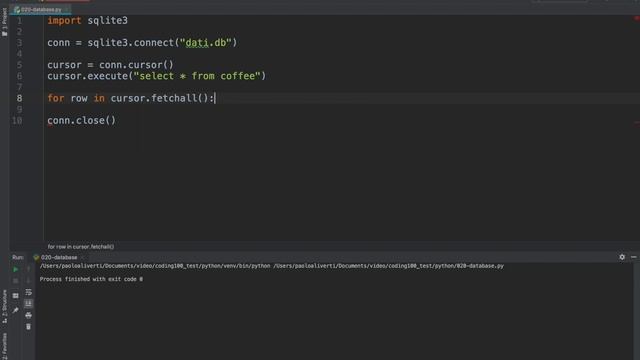The image size is (640, 360).
Task: Hide the Run tool window
Action: (633, 257)
